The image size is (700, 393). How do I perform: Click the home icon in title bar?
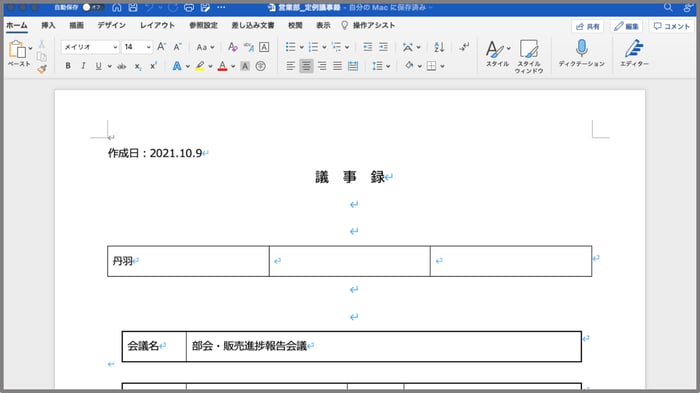coord(117,8)
